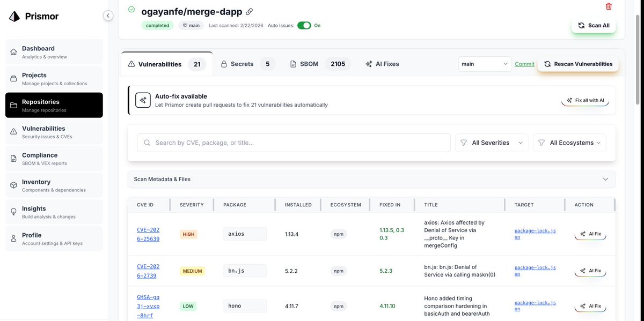Click the Profile person icon
The image size is (644, 321).
coord(14,238)
